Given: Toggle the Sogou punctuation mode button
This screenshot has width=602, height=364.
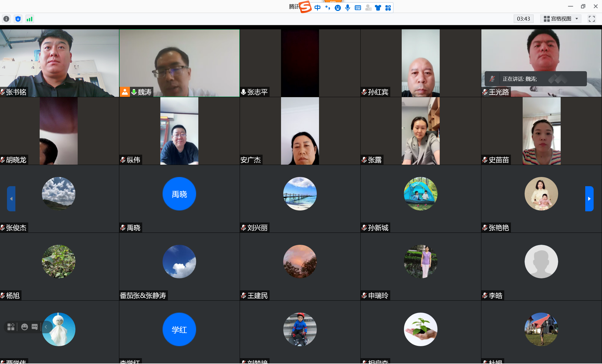Looking at the screenshot, I should pyautogui.click(x=327, y=8).
